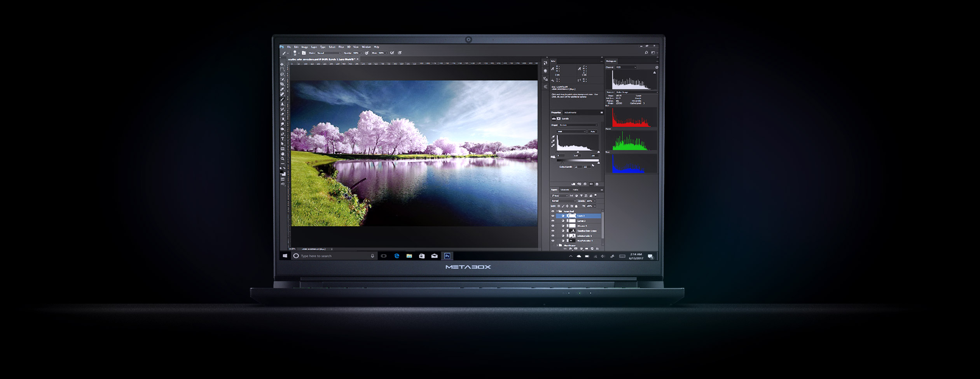Select the Eraser tool
The height and width of the screenshot is (379, 980).
(282, 115)
